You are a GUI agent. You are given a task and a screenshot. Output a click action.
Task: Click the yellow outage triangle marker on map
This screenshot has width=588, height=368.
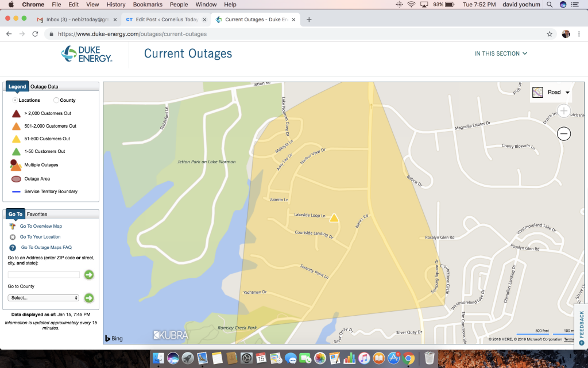point(334,218)
